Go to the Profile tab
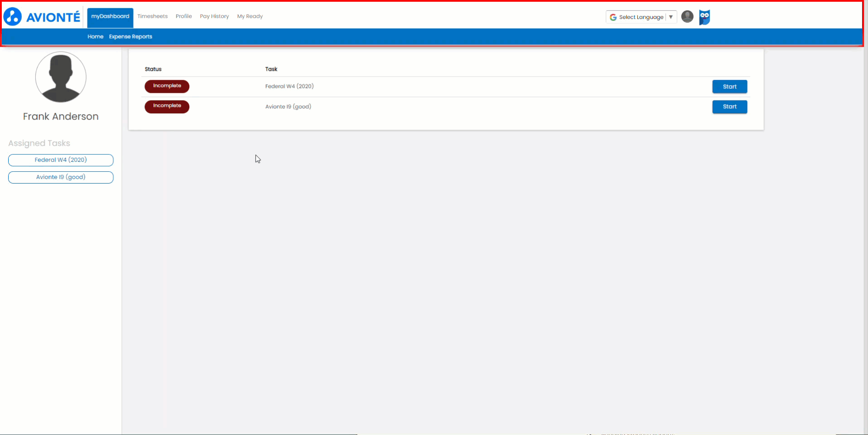 [x=183, y=16]
